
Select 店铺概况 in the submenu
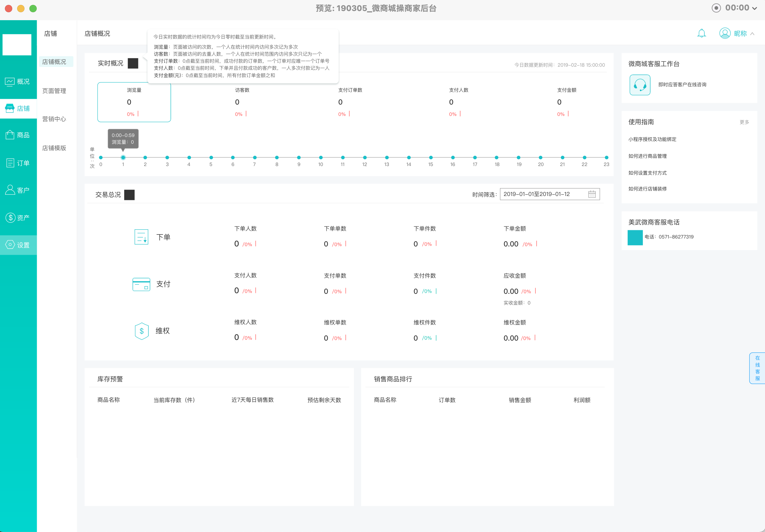(x=56, y=62)
